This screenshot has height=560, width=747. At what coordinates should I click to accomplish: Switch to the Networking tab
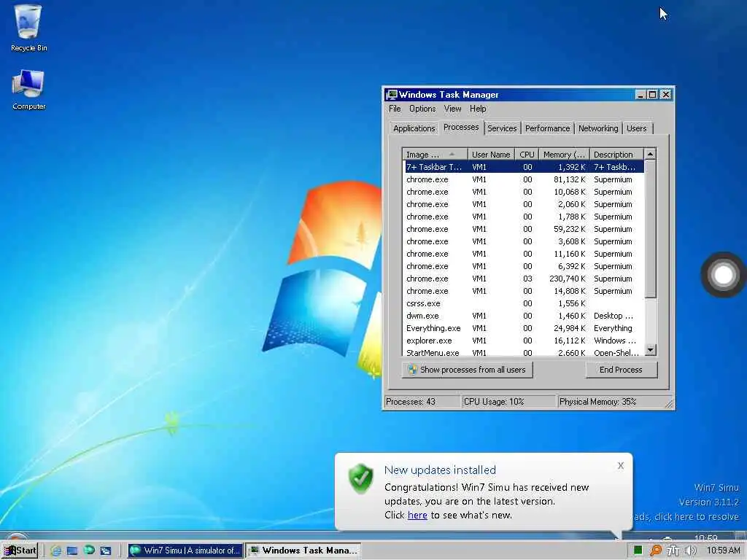pos(598,128)
